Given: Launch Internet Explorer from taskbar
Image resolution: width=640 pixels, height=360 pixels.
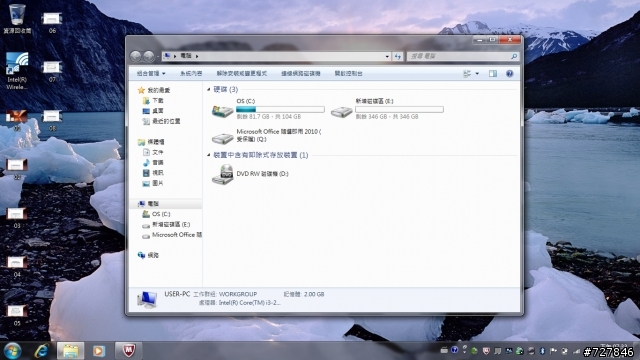Looking at the screenshot, I should point(42,351).
